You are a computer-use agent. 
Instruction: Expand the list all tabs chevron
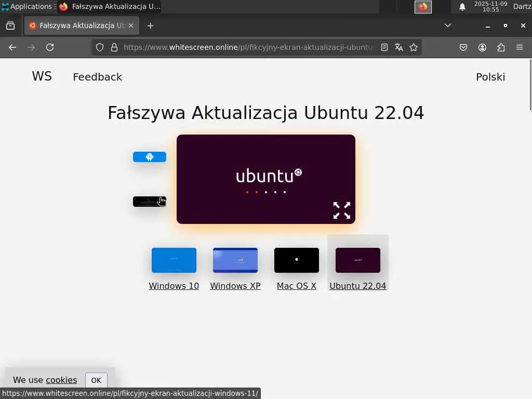448,25
